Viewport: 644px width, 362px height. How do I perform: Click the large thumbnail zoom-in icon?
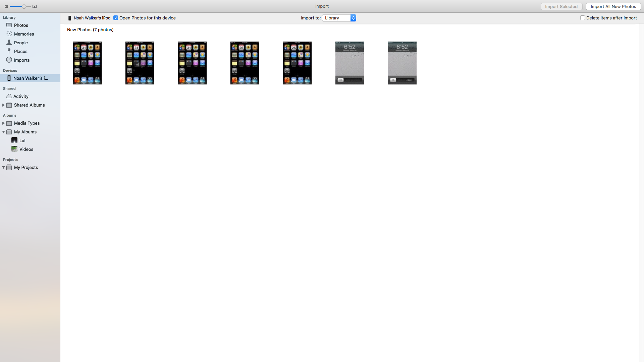(x=35, y=6)
